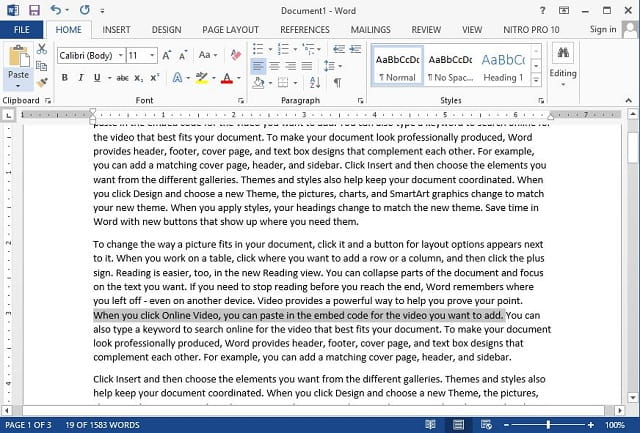Center-align text with the Center icon
The height and width of the screenshot is (433, 640).
(x=275, y=67)
